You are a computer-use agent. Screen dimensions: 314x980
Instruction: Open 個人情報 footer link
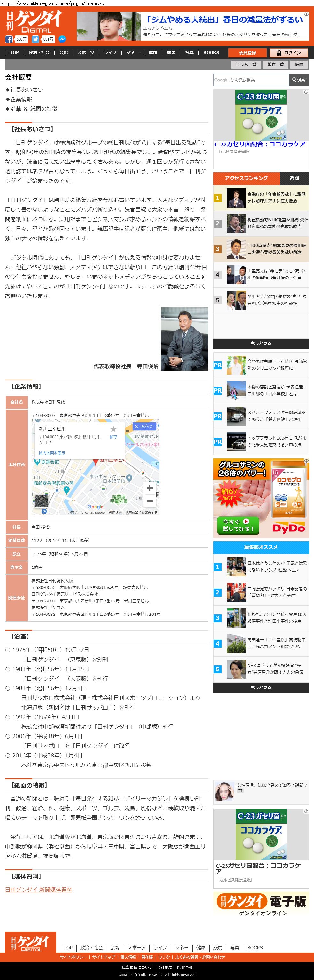pos(128,957)
